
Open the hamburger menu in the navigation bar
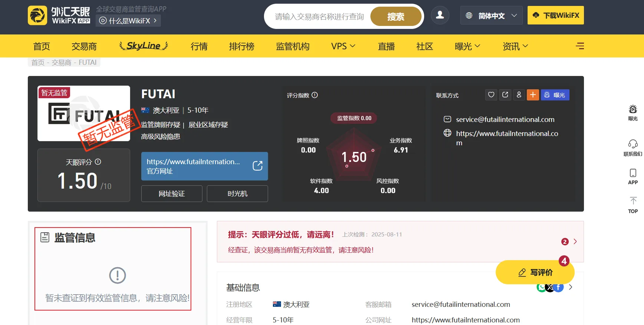[580, 46]
